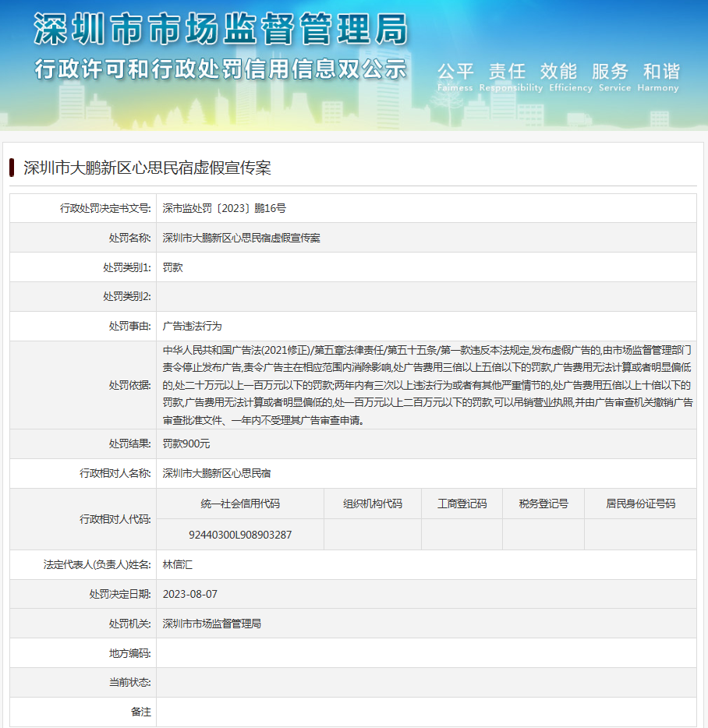Image resolution: width=708 pixels, height=728 pixels.
Task: Click the 税务登记号 column header
Action: 543,504
